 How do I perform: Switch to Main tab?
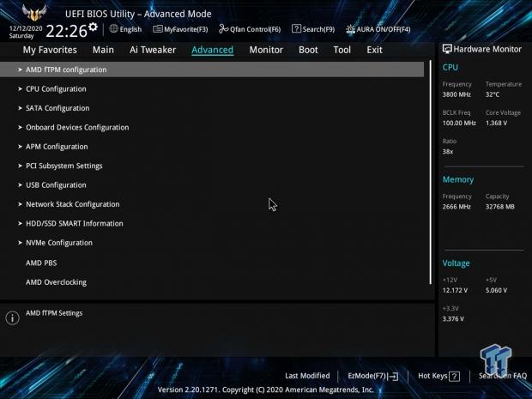tap(103, 50)
